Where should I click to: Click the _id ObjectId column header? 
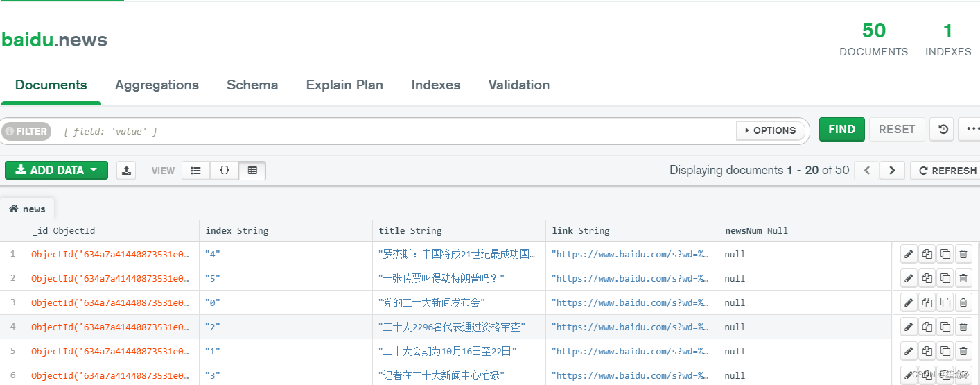coord(112,230)
